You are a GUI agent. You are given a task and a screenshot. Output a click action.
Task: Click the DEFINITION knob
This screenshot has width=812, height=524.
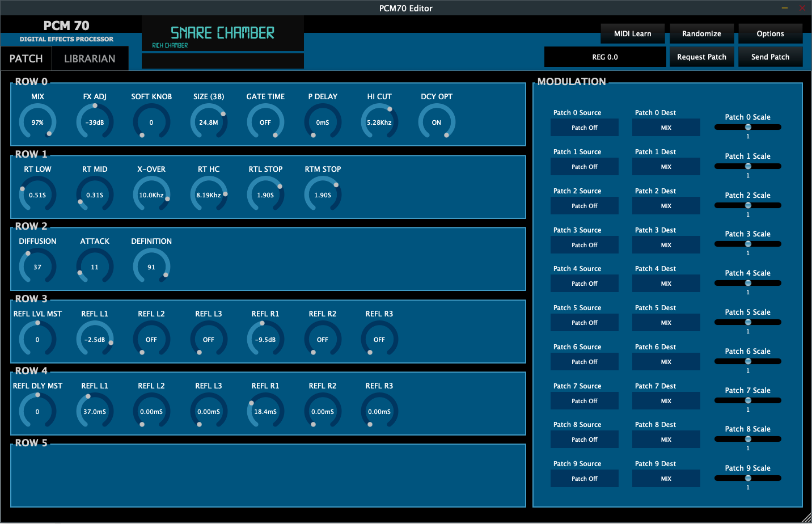[151, 267]
